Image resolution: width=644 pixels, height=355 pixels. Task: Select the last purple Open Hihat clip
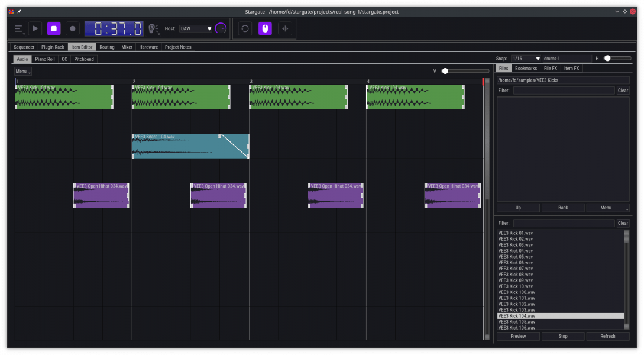point(452,196)
